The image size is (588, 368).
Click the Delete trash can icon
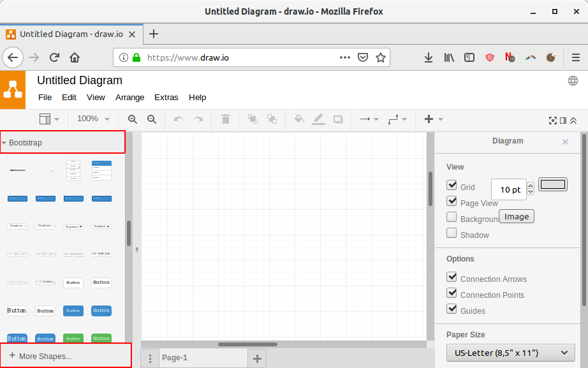(x=225, y=119)
